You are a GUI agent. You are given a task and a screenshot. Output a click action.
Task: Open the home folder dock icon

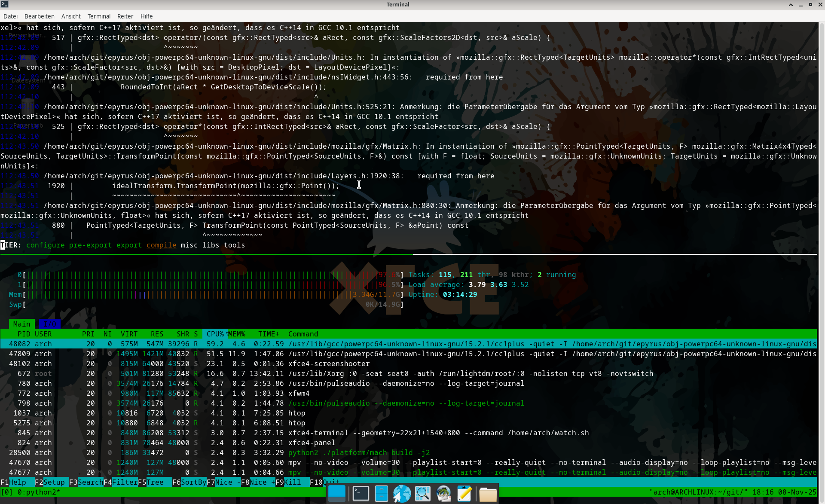coord(488,494)
